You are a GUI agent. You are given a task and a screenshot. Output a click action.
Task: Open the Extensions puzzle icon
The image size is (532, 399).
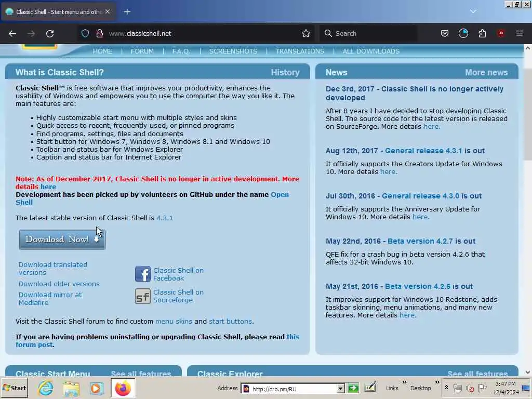482,33
